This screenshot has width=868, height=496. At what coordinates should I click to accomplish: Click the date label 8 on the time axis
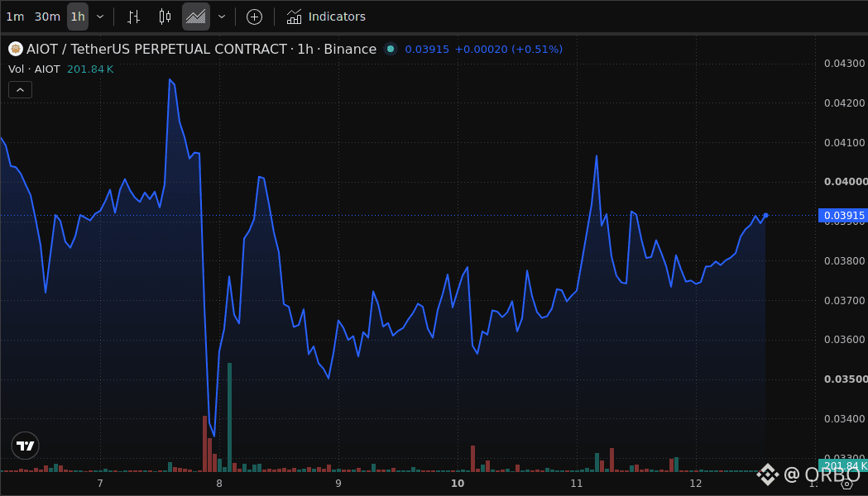coord(219,484)
